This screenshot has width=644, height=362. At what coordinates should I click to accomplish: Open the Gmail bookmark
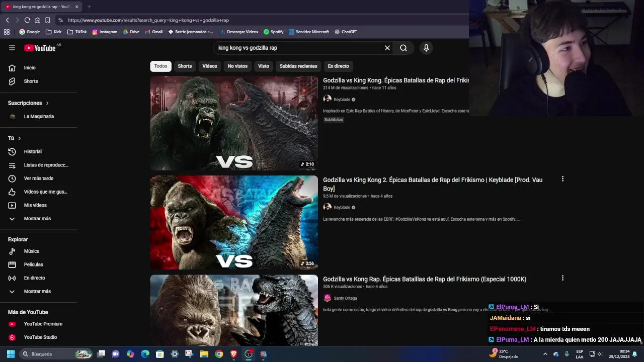pyautogui.click(x=154, y=32)
